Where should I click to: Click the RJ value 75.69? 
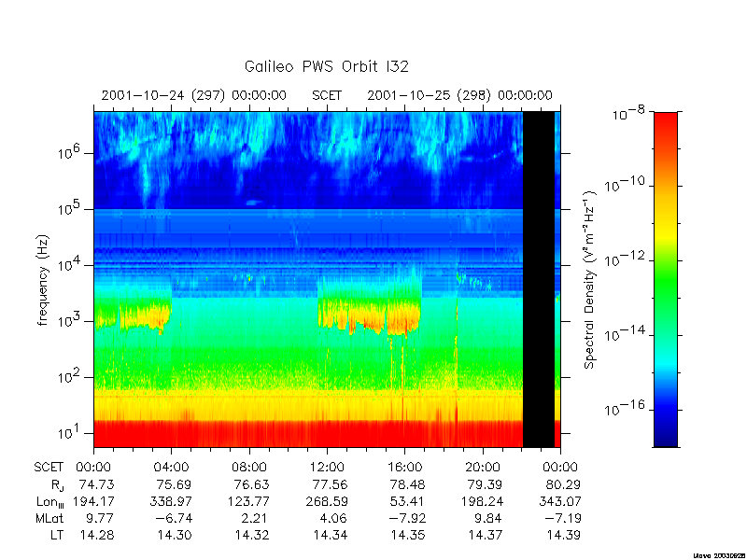pos(174,484)
